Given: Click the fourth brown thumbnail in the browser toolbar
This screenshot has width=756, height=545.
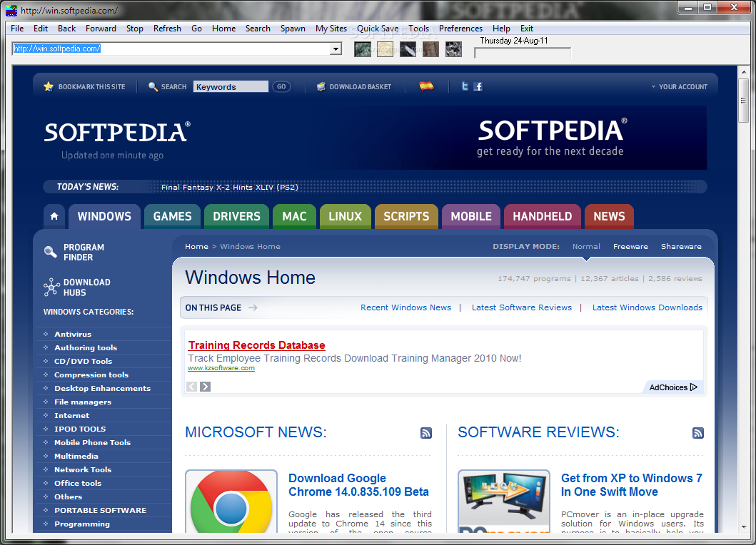Looking at the screenshot, I should (x=430, y=49).
